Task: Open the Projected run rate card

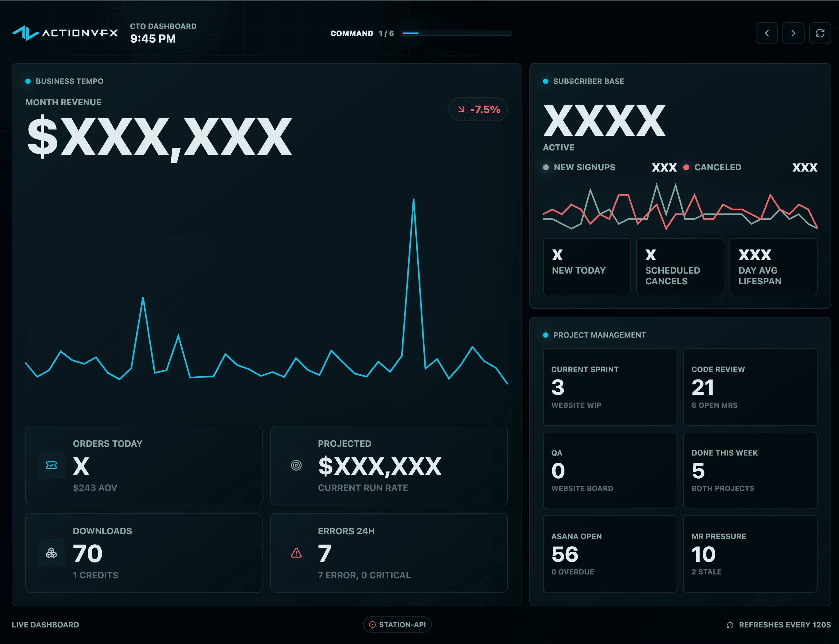Action: point(389,465)
